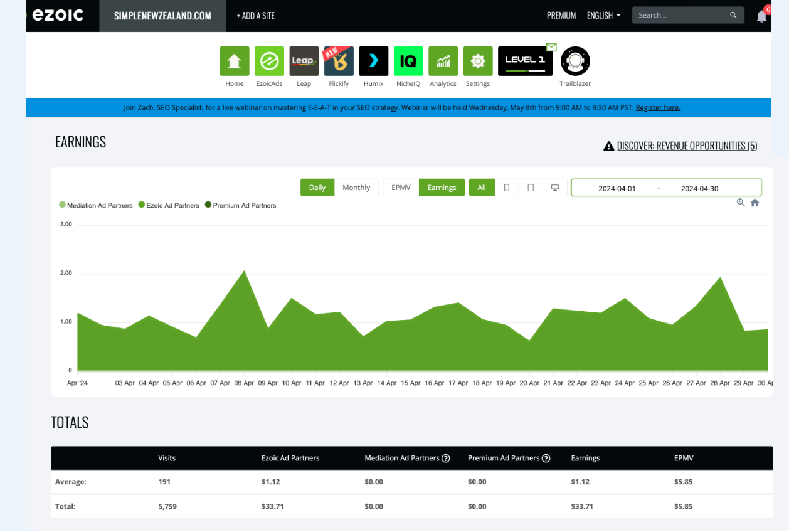Open the Analytics icon
The height and width of the screenshot is (532, 789).
443,61
